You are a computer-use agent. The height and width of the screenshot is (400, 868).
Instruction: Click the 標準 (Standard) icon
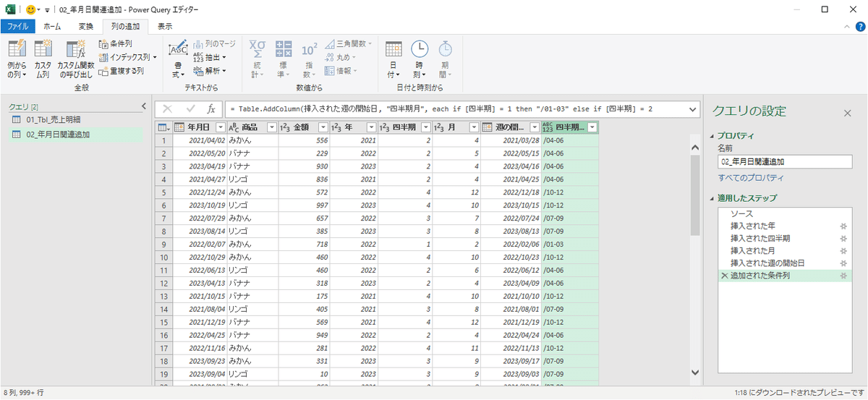(x=284, y=49)
